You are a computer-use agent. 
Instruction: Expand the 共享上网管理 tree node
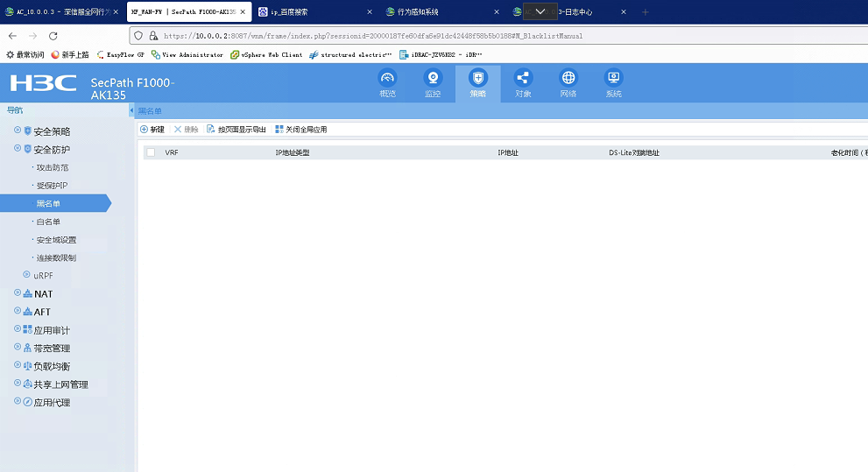click(x=18, y=383)
